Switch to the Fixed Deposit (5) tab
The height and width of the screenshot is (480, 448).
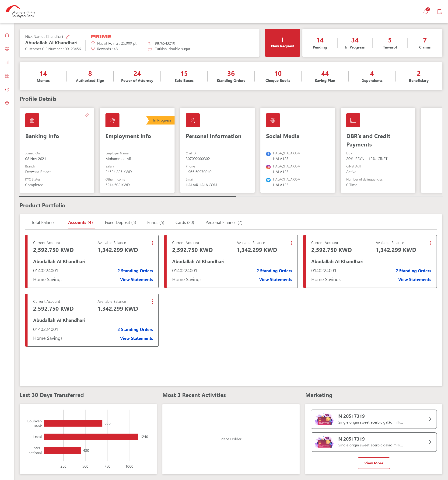pyautogui.click(x=120, y=222)
